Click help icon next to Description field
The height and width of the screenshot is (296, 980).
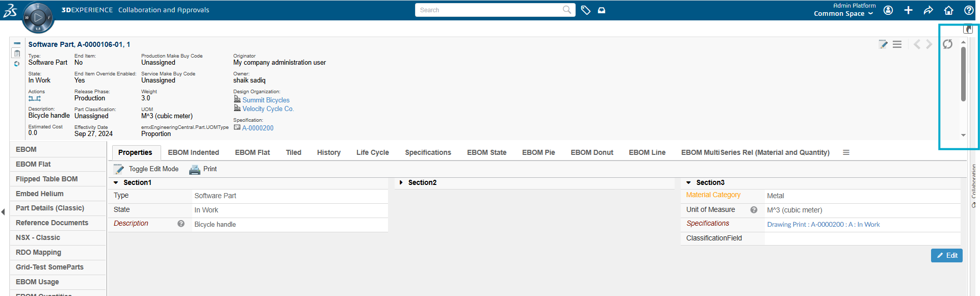[x=181, y=224]
